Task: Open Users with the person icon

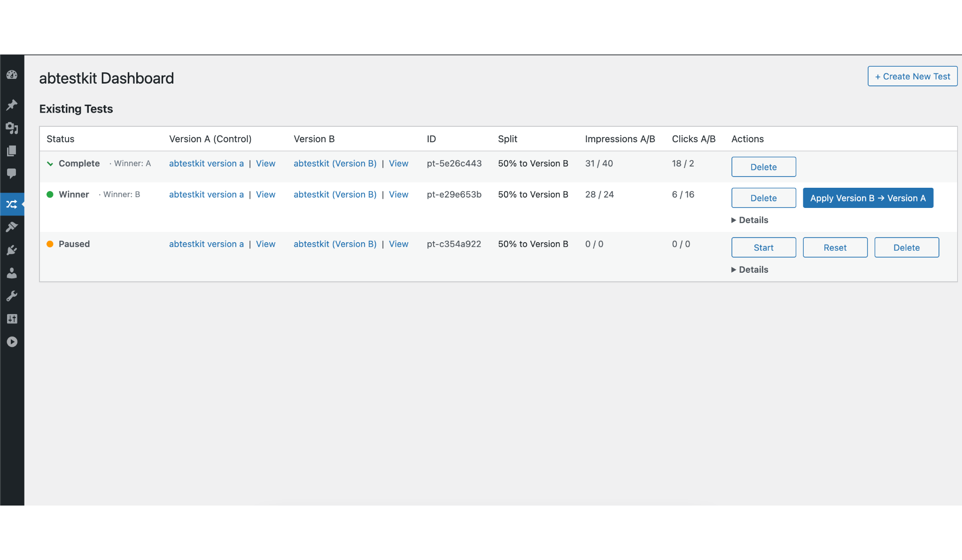Action: click(x=12, y=273)
